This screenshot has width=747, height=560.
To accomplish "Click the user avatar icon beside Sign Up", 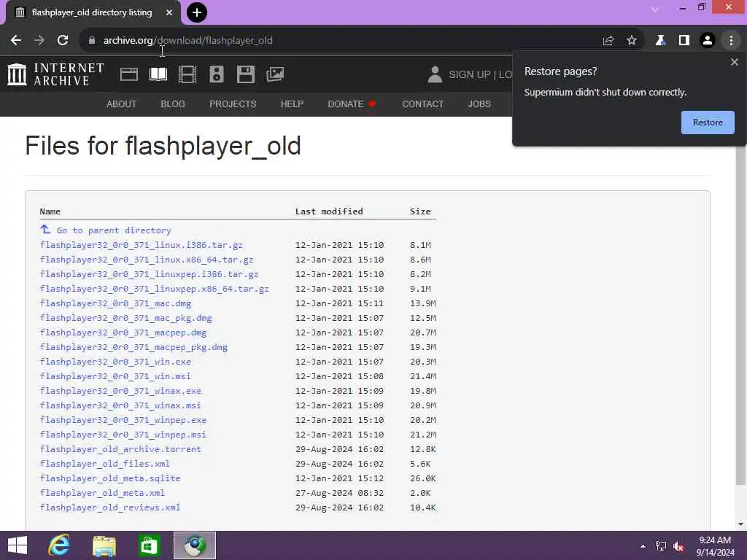I will 435,74.
